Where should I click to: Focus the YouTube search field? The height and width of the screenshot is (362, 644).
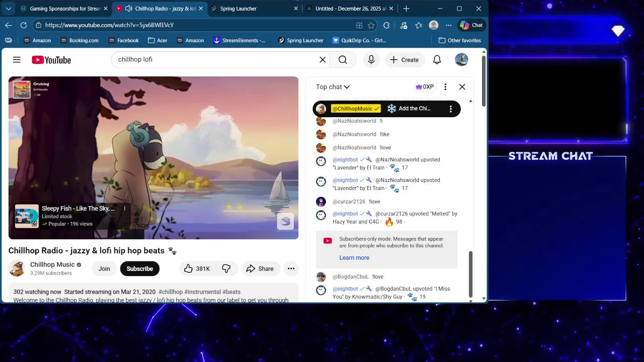coord(216,60)
